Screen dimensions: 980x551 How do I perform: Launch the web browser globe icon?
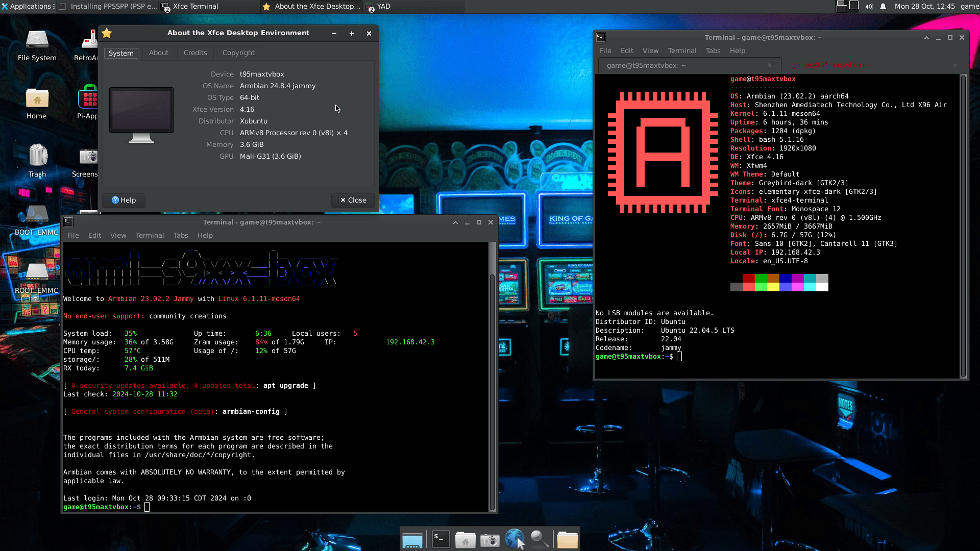[514, 539]
